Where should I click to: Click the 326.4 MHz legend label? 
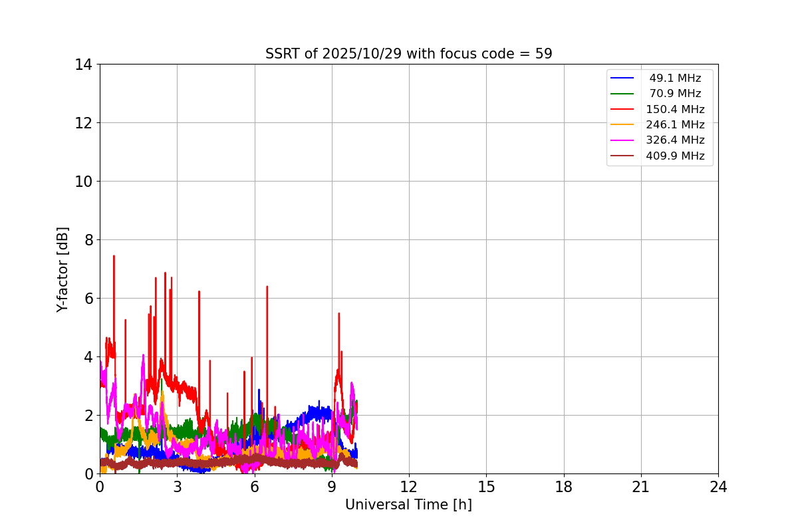[675, 140]
